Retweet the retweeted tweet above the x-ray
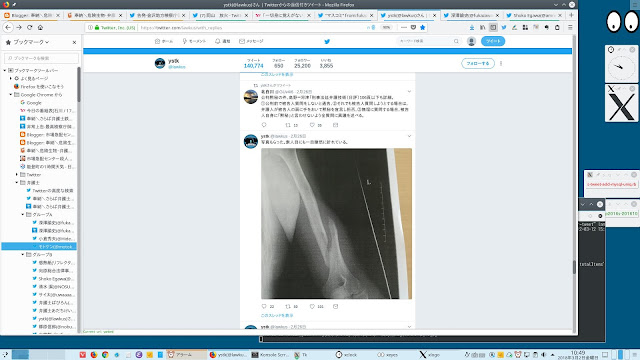 click(288, 125)
